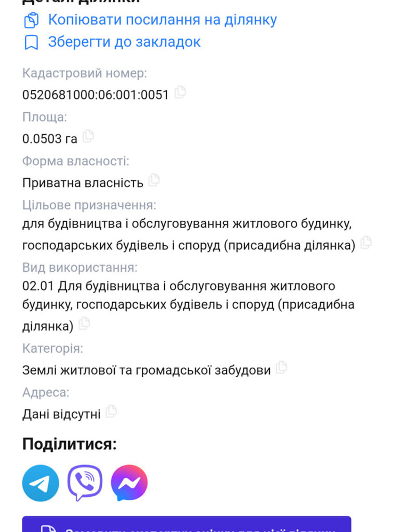Click Зберегти до закладок link
399x532 pixels.
tap(124, 42)
